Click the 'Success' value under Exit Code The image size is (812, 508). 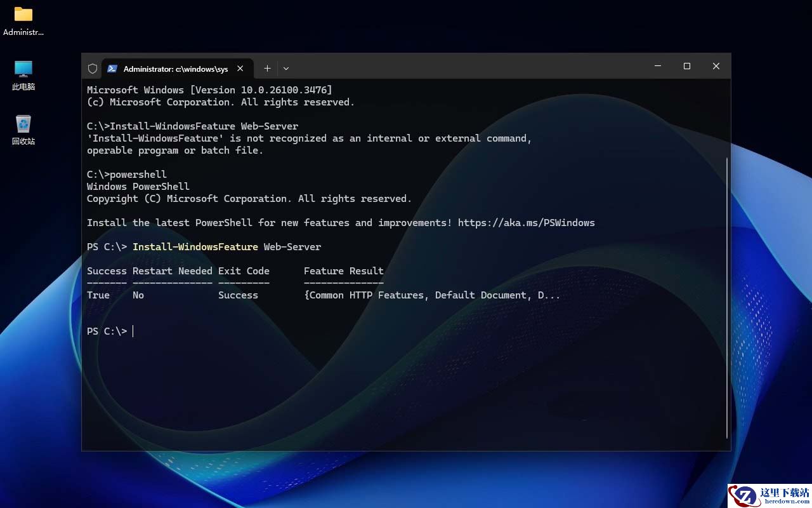[x=238, y=295]
